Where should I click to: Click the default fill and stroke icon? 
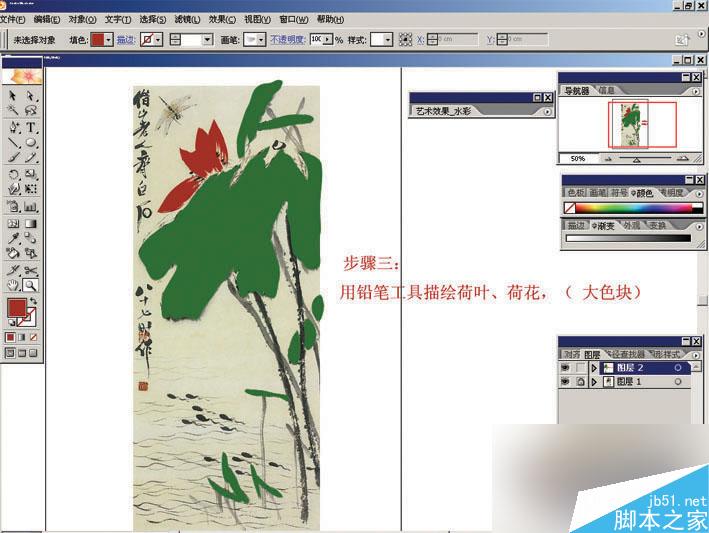pyautogui.click(x=11, y=322)
